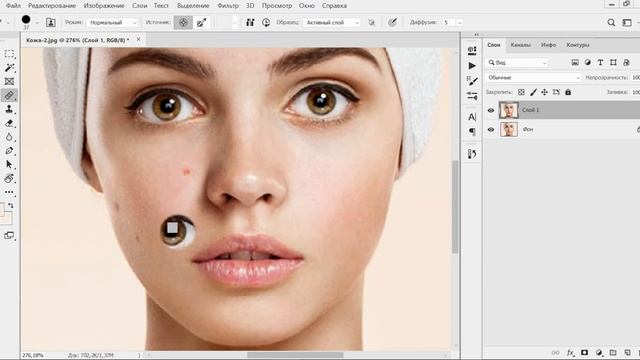
Task: Select the Clone Stamp tool
Action: click(x=9, y=109)
